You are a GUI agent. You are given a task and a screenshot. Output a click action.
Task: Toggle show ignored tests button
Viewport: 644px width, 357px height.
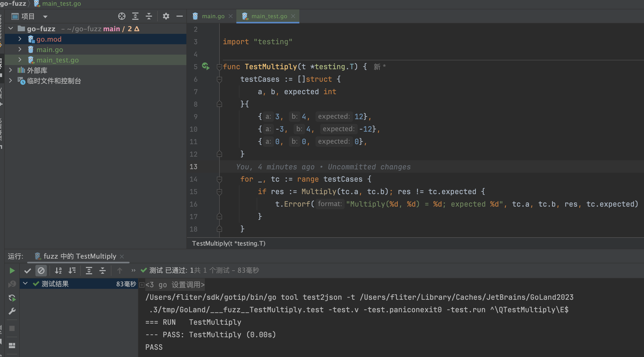click(41, 271)
